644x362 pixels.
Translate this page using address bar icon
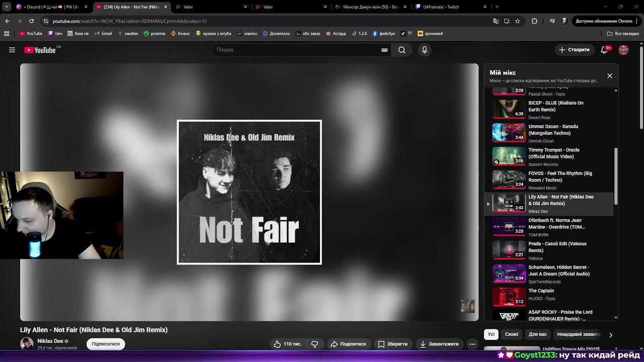pyautogui.click(x=496, y=21)
